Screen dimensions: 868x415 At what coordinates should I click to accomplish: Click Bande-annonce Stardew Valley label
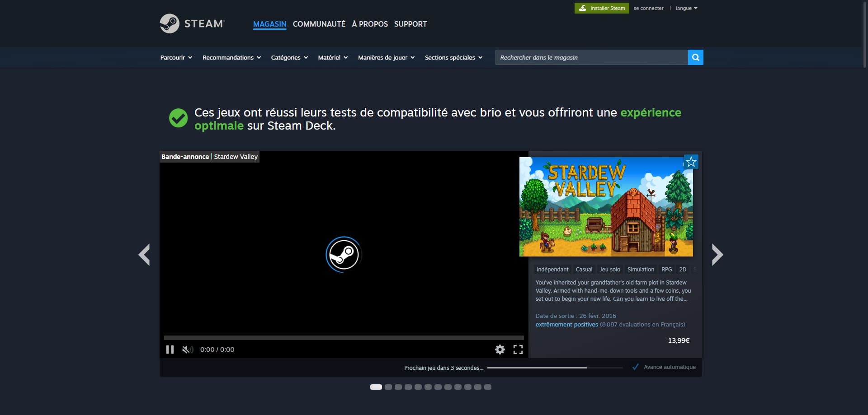pos(209,157)
